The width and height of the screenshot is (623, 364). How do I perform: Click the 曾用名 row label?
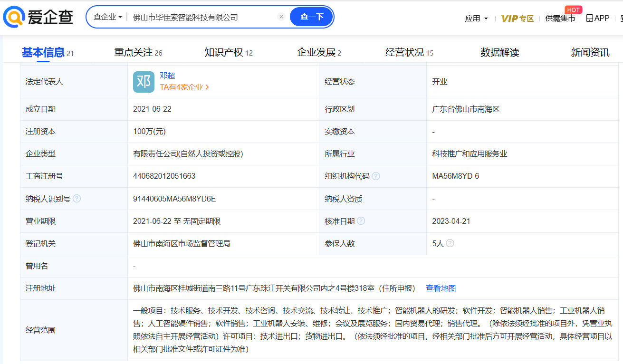pos(37,266)
